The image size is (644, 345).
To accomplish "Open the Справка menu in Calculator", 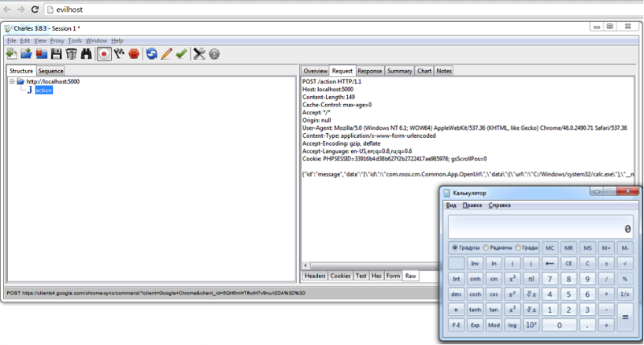I will point(499,205).
